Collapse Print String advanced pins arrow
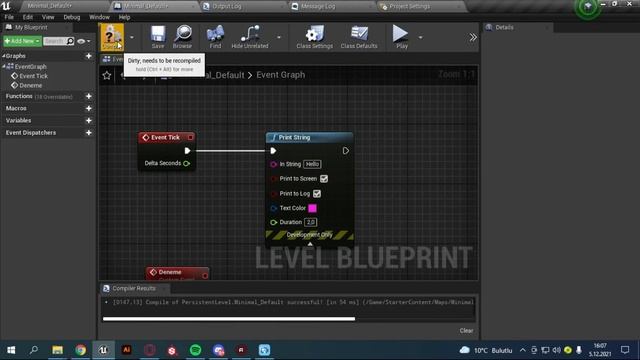This screenshot has height=360, width=640. [x=310, y=244]
